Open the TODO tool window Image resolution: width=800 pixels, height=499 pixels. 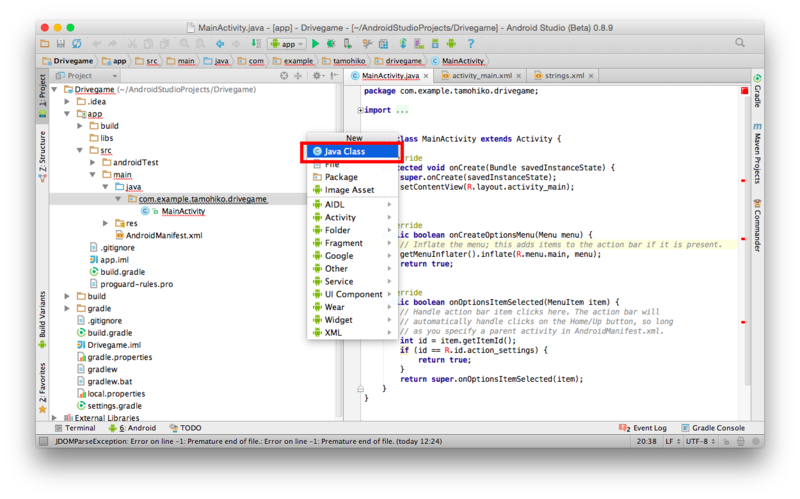tap(185, 428)
